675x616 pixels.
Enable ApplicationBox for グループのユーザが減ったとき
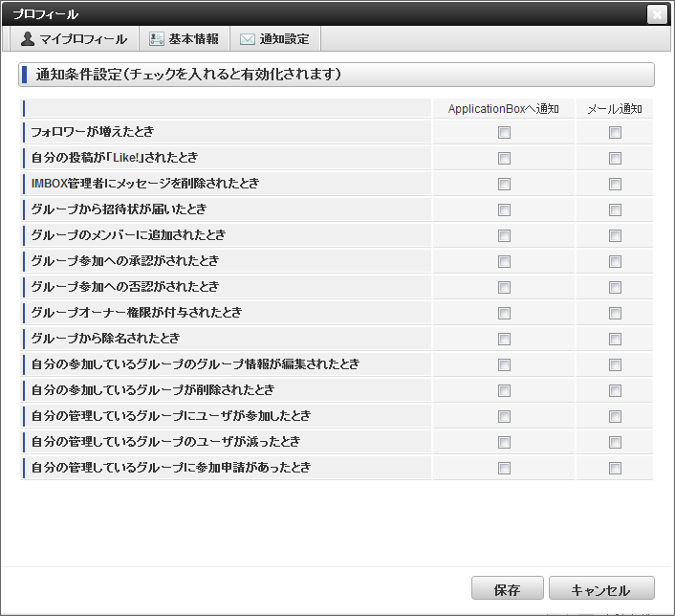[504, 443]
